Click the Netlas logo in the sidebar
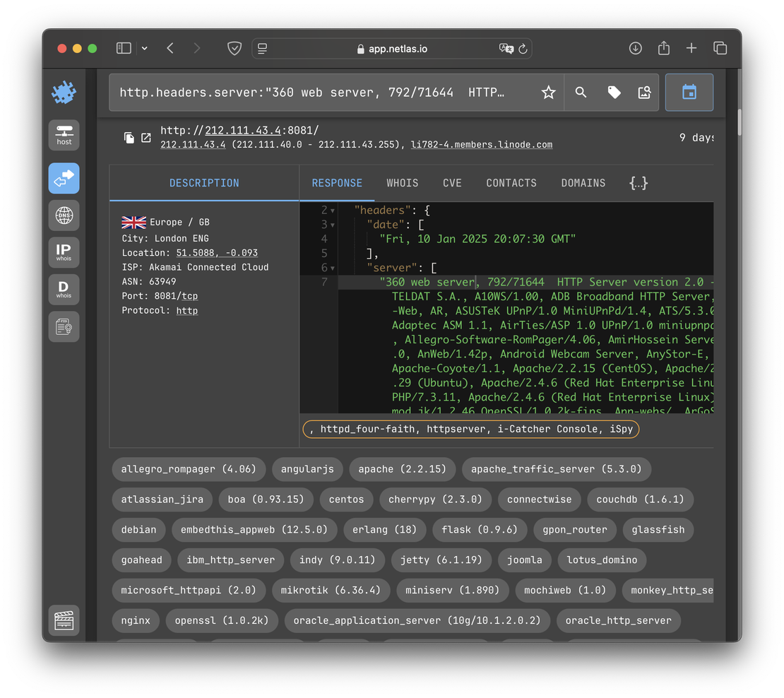The width and height of the screenshot is (784, 698). point(64,92)
